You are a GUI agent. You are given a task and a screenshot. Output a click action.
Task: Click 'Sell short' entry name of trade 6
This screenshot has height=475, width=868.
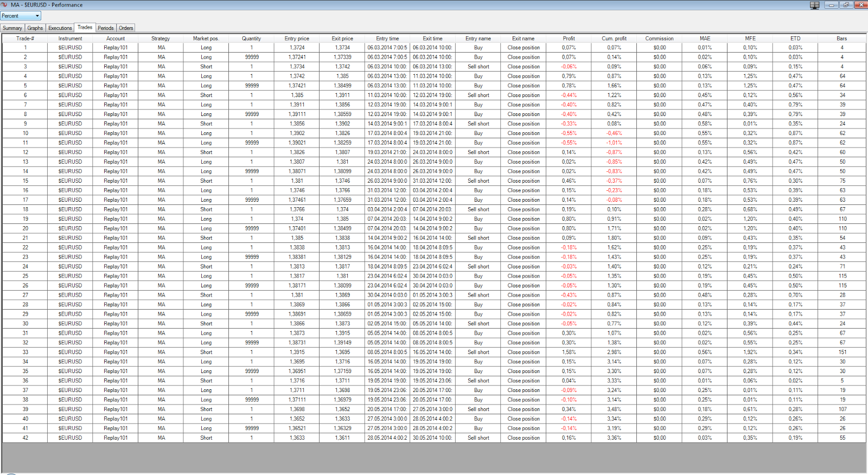pyautogui.click(x=478, y=95)
